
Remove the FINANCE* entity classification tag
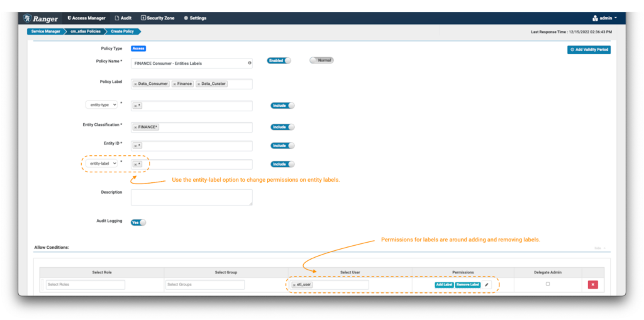click(x=135, y=127)
